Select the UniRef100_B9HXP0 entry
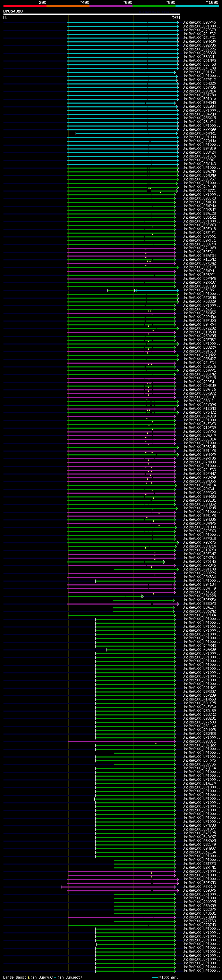The width and height of the screenshot is (222, 980). point(199,455)
